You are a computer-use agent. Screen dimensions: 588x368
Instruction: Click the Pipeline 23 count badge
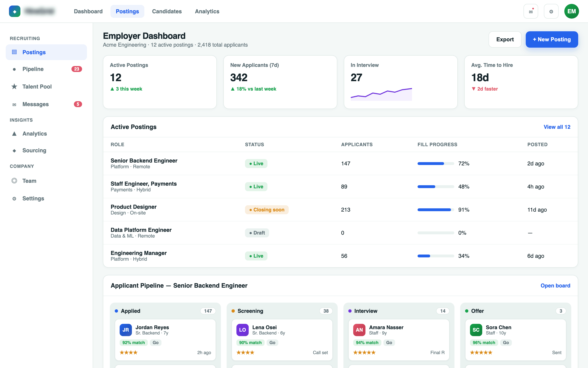click(77, 69)
